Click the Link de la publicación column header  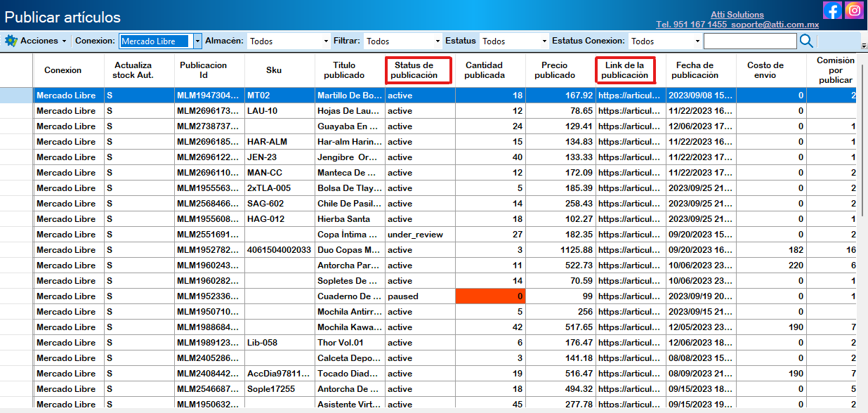tap(625, 70)
